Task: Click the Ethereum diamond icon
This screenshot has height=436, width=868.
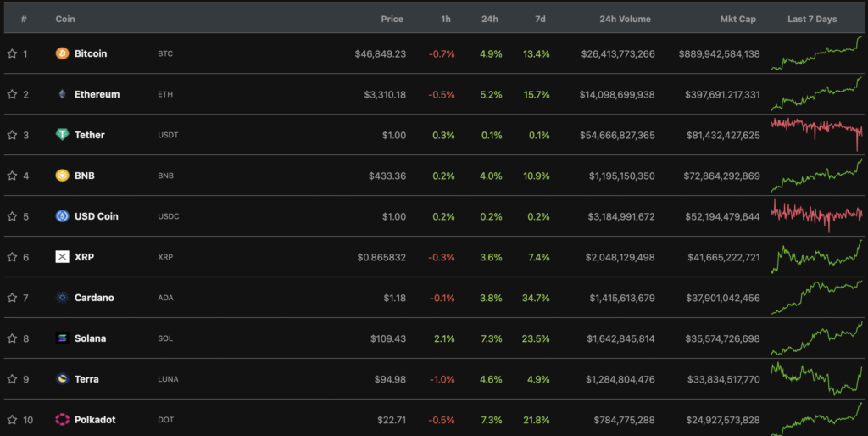Action: tap(62, 94)
